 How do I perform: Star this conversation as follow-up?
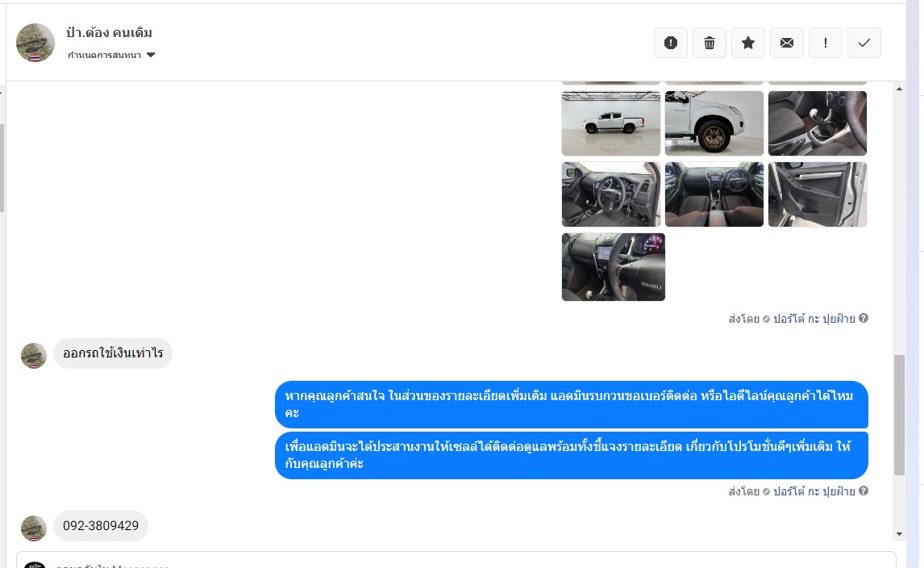pos(747,43)
